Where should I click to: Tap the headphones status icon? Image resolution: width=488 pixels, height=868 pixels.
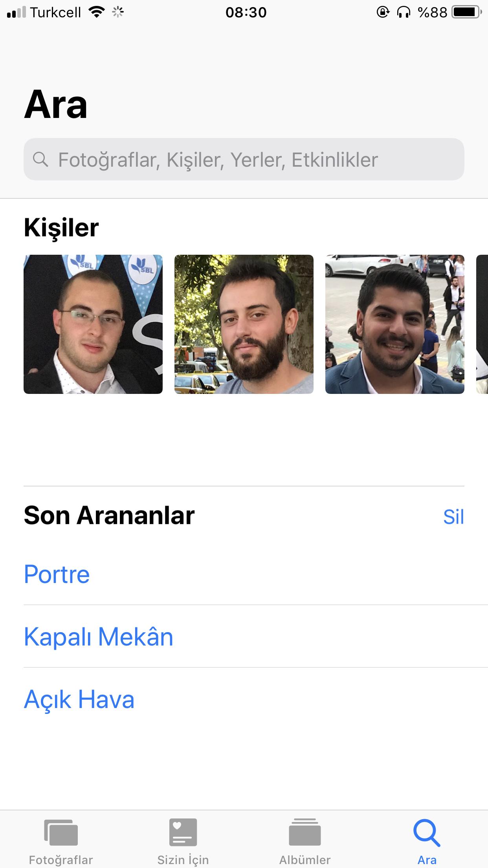(404, 12)
